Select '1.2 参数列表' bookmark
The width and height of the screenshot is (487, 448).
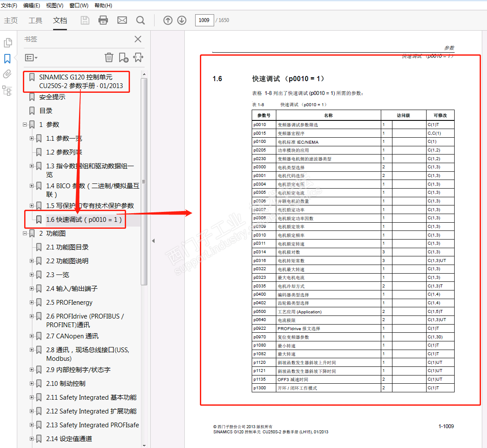click(x=64, y=152)
